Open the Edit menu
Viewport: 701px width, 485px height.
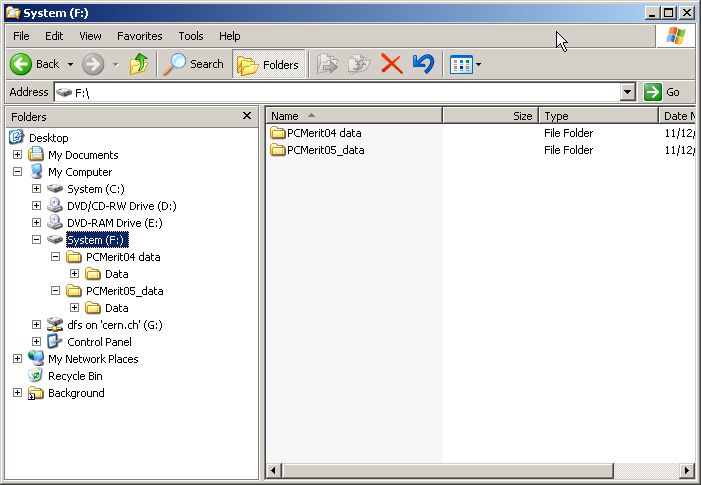point(54,36)
